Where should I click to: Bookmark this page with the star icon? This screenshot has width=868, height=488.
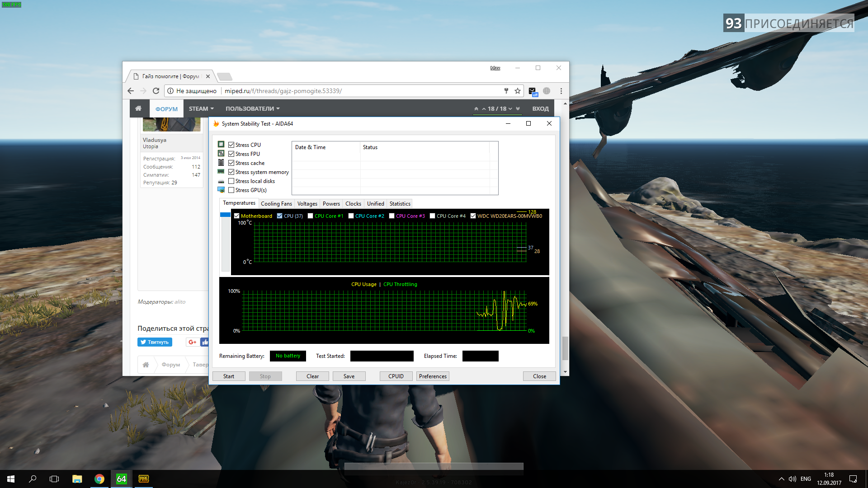coord(518,91)
